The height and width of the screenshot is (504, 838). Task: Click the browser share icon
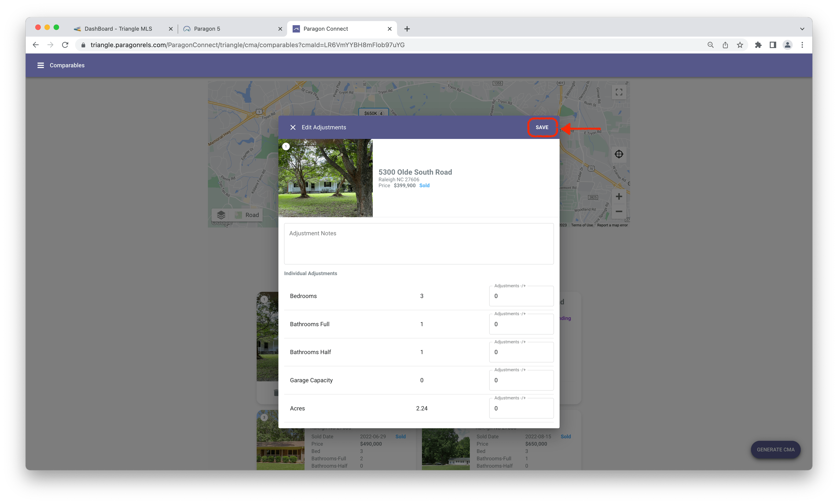[x=725, y=45]
